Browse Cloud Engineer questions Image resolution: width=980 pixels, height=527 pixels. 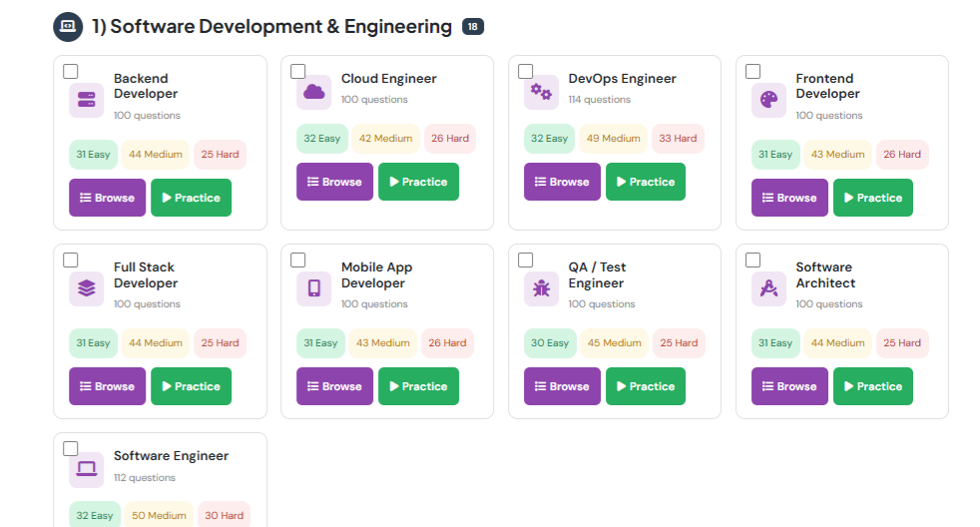(x=335, y=182)
